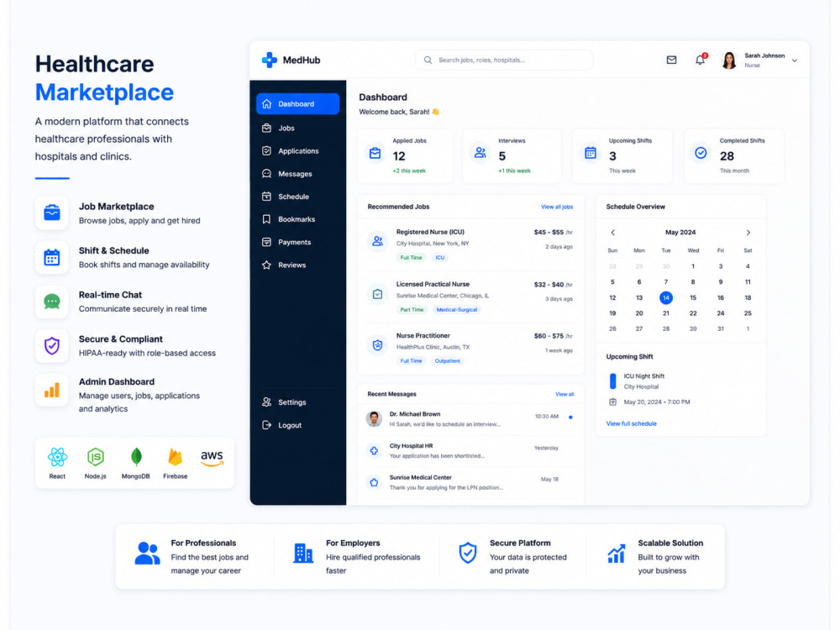The height and width of the screenshot is (630, 840).
Task: Select May 14 highlighted in the calendar
Action: pos(666,298)
